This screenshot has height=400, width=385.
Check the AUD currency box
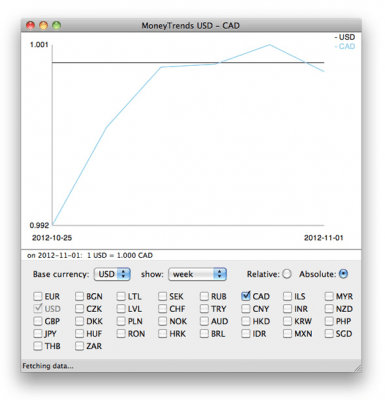pyautogui.click(x=204, y=321)
